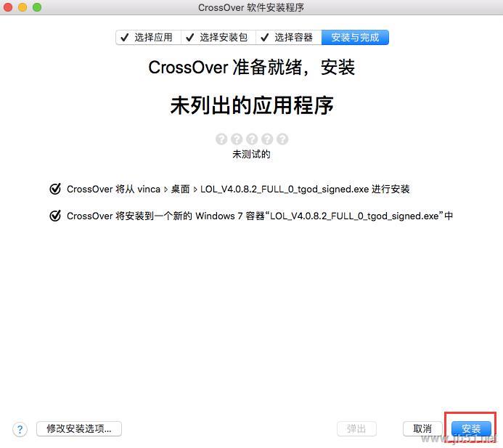Click the second rating question-mark circle
Viewport: 503px width, 448px height.
click(x=237, y=139)
